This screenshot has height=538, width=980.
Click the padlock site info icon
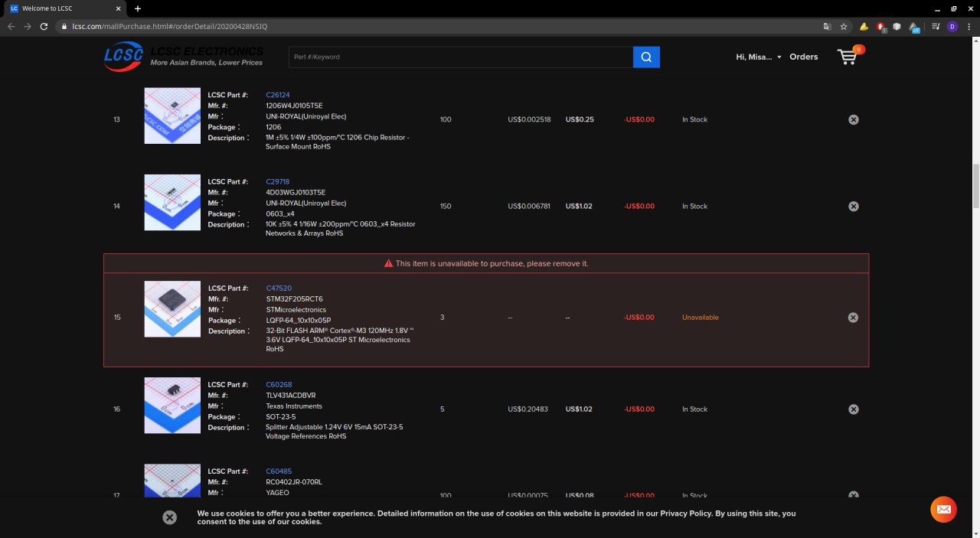click(x=65, y=26)
